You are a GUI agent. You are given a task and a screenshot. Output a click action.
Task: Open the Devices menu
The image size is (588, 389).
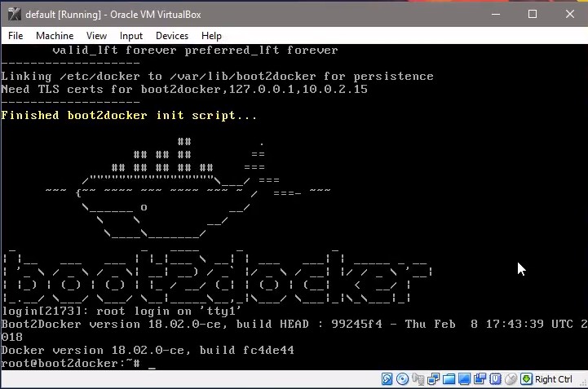pos(172,36)
